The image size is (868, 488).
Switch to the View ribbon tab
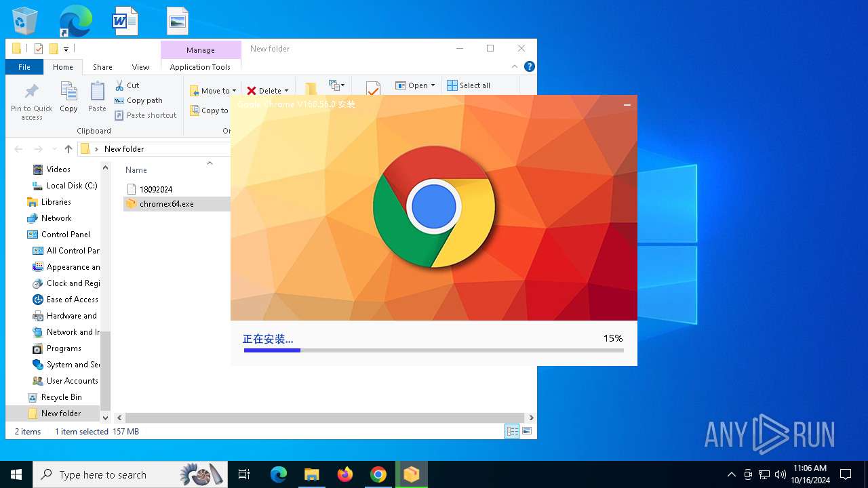click(x=140, y=67)
